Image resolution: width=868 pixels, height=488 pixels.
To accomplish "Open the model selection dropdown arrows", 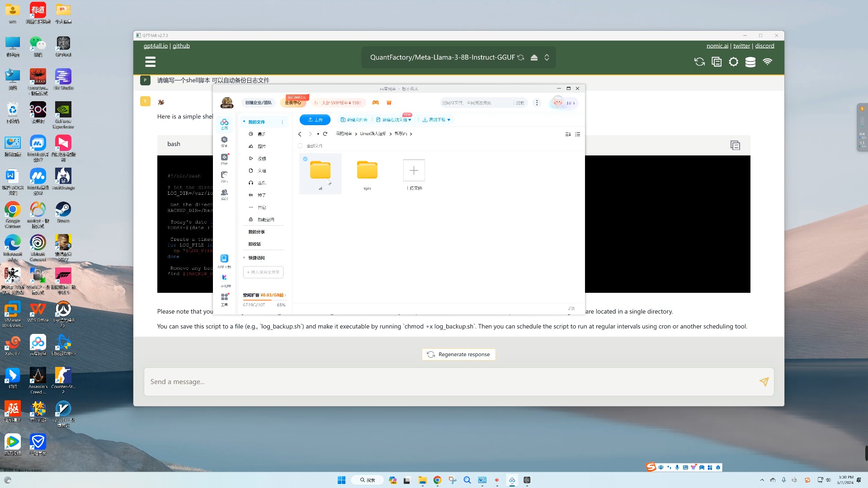I will click(x=547, y=57).
